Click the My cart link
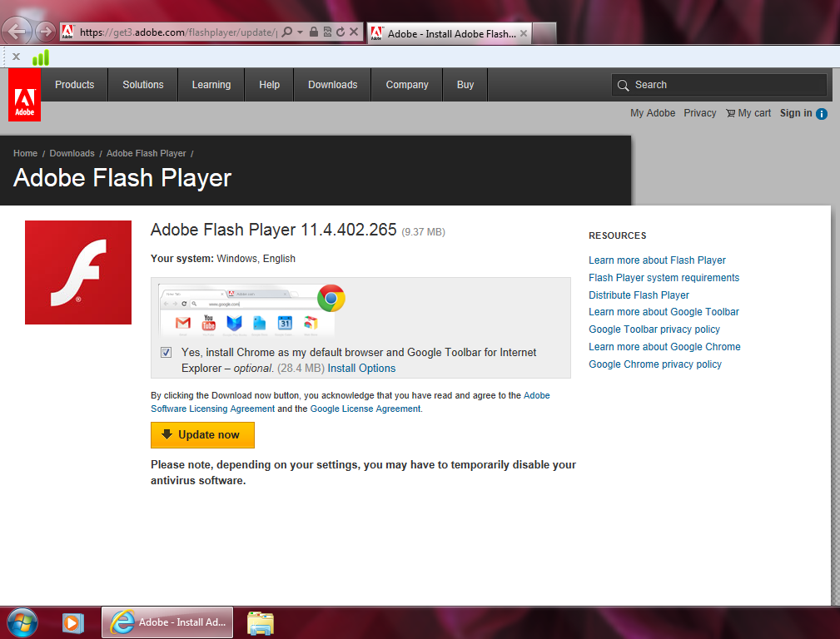The image size is (840, 639). click(x=748, y=113)
